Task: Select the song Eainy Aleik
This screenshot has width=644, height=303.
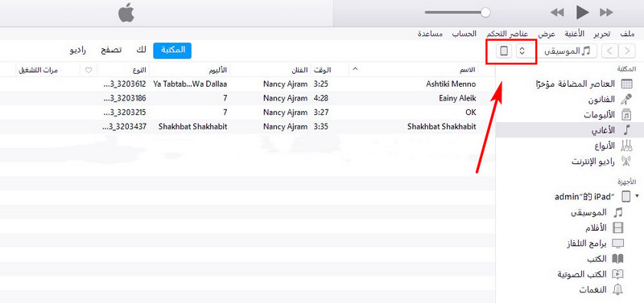Action: (x=457, y=98)
